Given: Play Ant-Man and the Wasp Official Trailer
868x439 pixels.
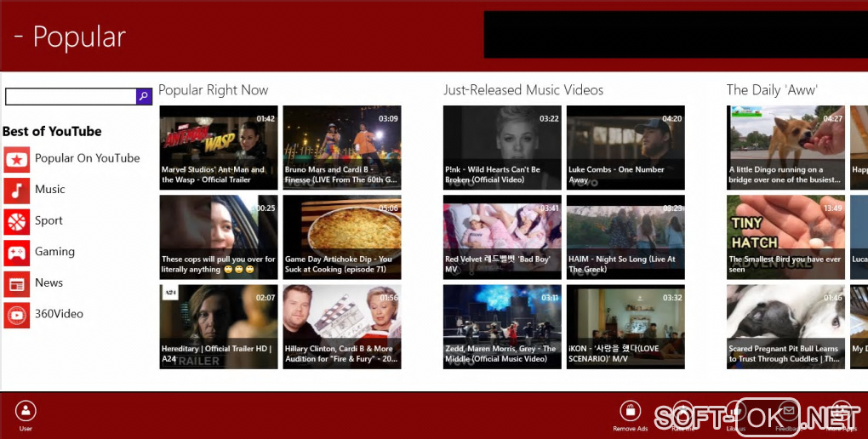Looking at the screenshot, I should coord(219,148).
